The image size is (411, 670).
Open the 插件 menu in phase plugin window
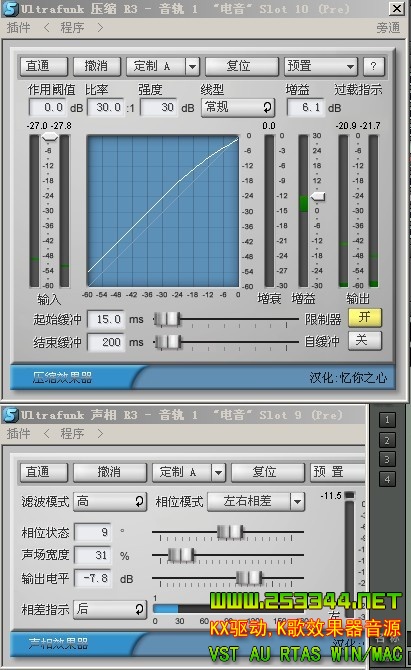click(x=19, y=434)
